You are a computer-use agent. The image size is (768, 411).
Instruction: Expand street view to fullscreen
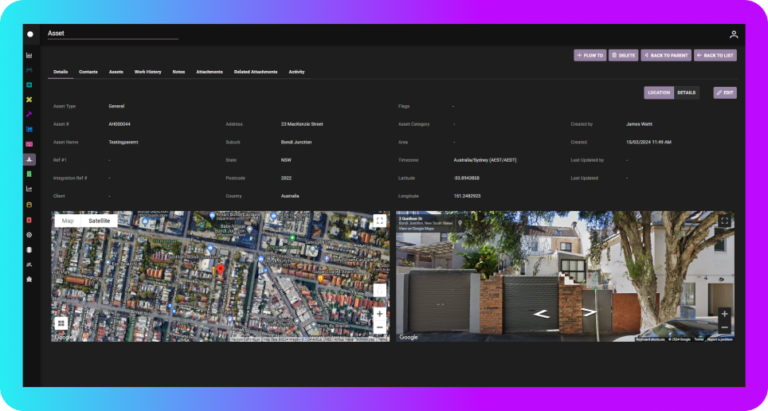pos(724,221)
